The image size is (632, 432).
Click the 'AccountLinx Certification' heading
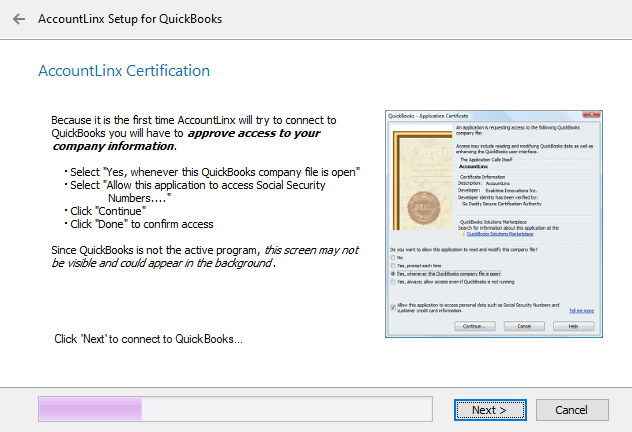(x=123, y=72)
